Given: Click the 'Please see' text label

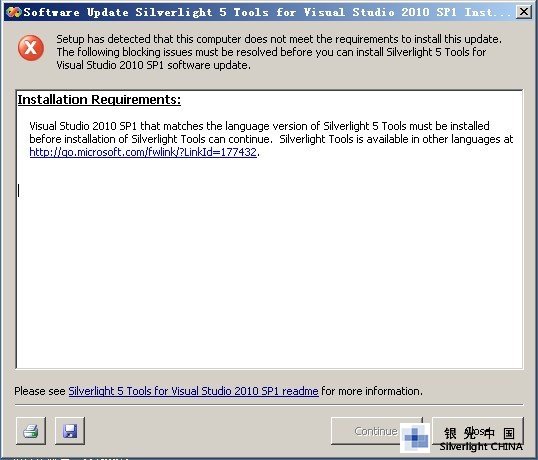Looking at the screenshot, I should click(40, 391).
